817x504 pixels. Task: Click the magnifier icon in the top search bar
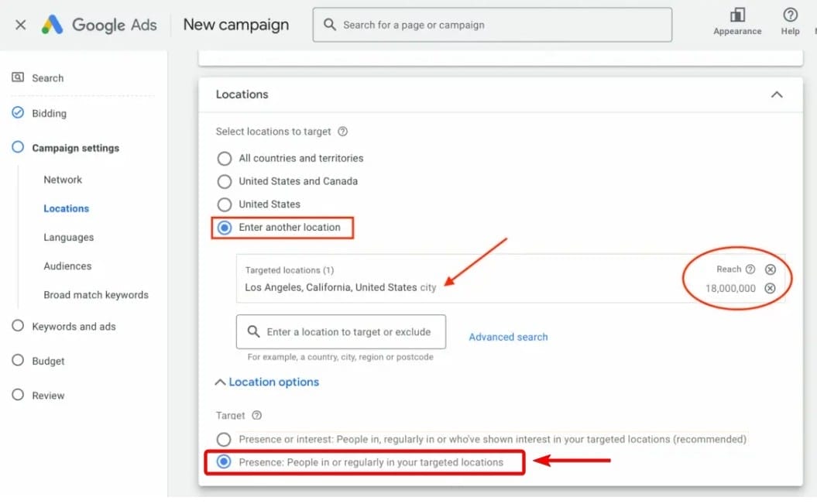click(331, 24)
